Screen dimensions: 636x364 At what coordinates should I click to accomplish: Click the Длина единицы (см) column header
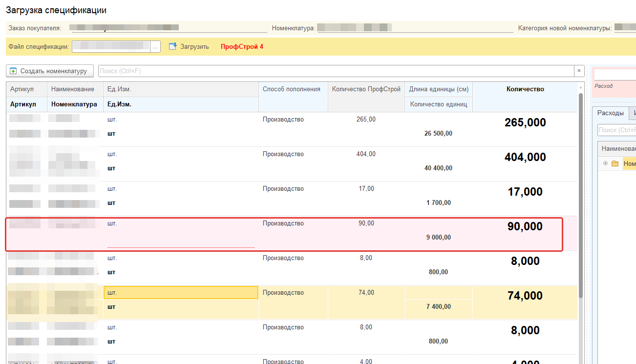[x=439, y=89]
